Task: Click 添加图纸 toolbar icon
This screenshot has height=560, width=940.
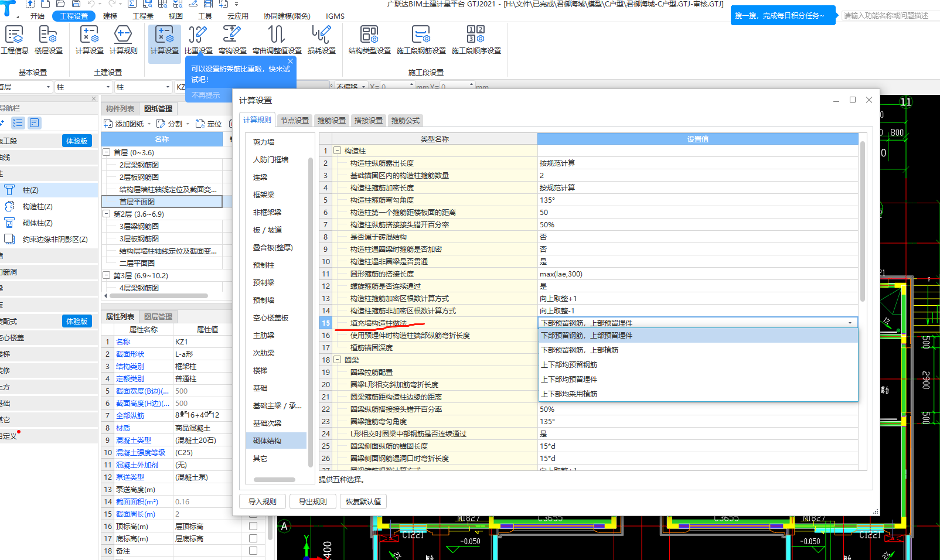Action: click(x=108, y=124)
